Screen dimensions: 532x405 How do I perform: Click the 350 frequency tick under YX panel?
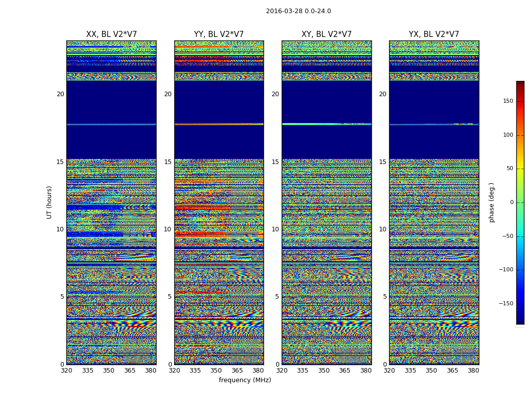tap(431, 371)
